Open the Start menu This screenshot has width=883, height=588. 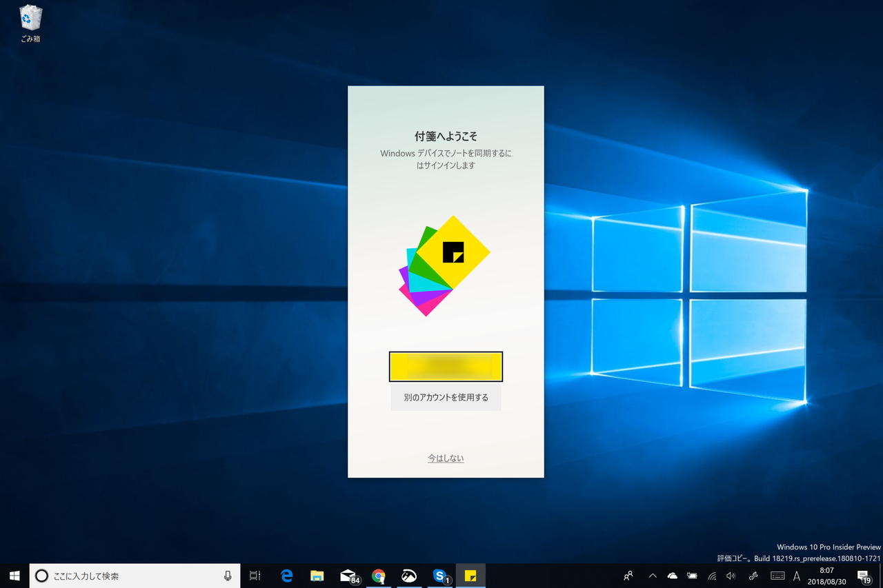pos(14,576)
